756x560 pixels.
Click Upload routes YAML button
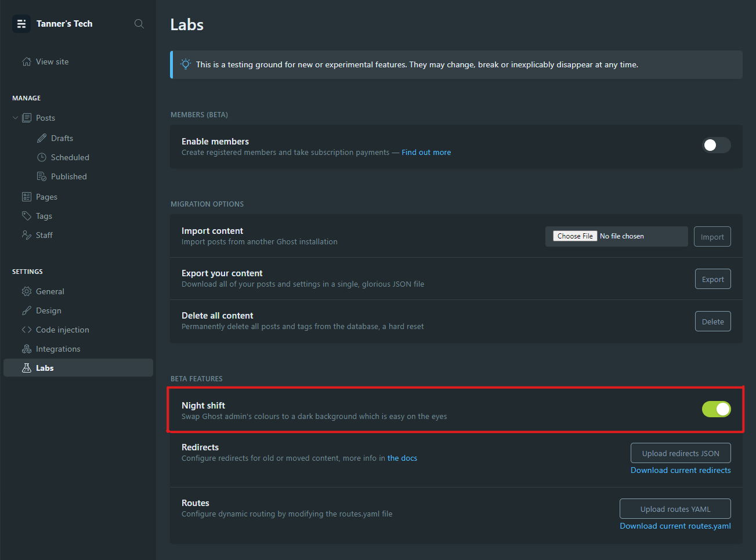click(x=675, y=509)
